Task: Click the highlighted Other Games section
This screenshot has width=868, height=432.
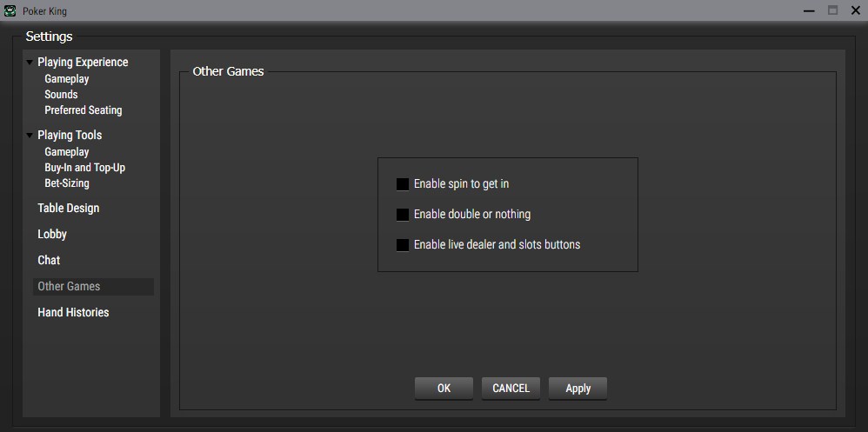Action: coord(69,287)
